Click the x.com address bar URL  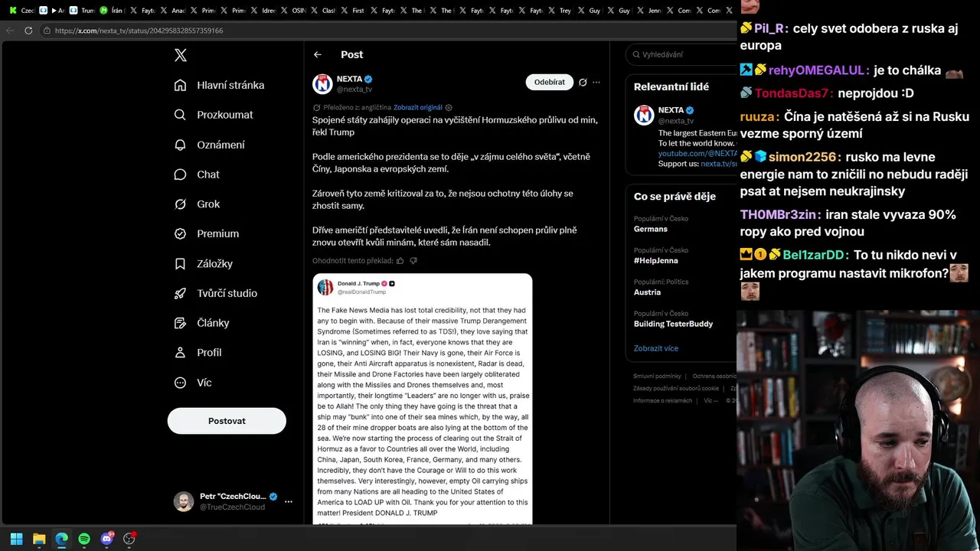(x=139, y=31)
